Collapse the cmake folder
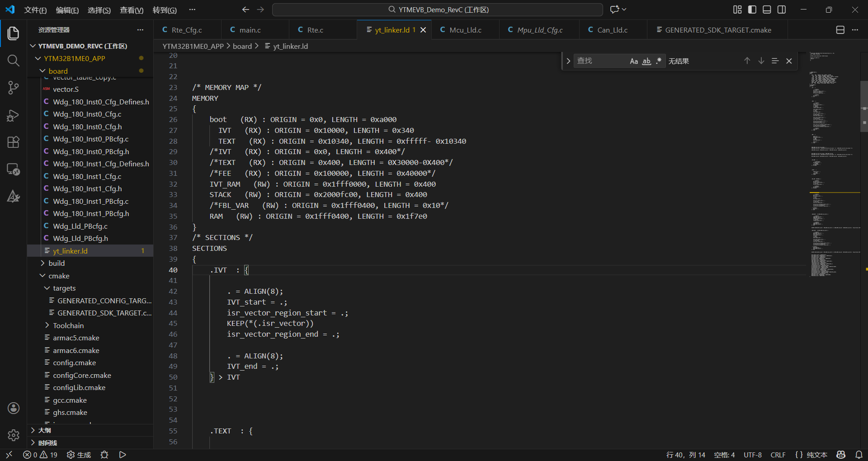 59,276
